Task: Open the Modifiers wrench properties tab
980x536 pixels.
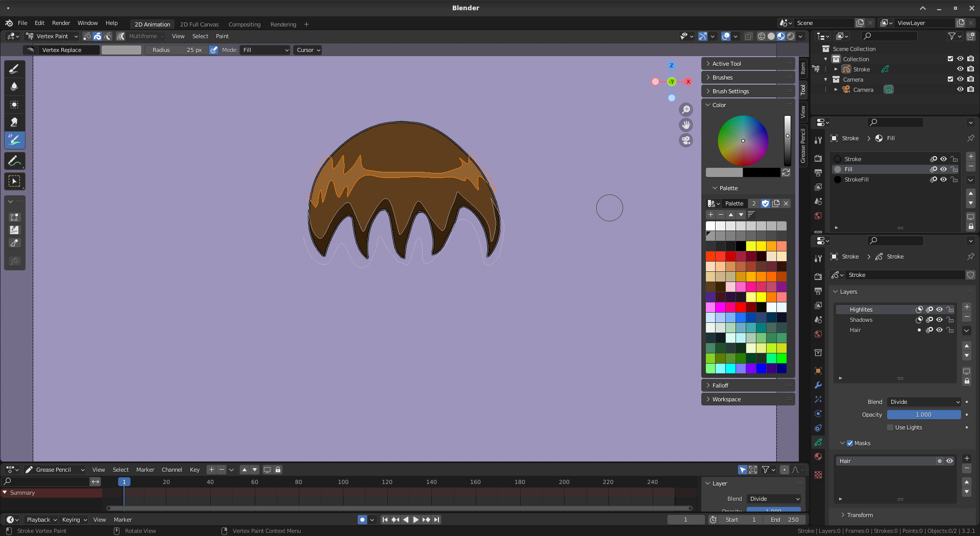Action: pyautogui.click(x=818, y=385)
